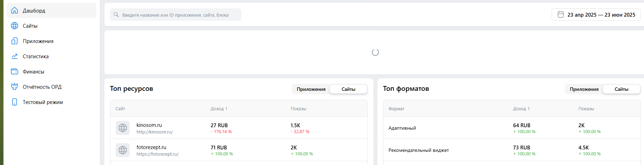Viewport: 644px width, 165px height.
Task: Switch Топ форматов to Приложения
Action: click(x=584, y=89)
